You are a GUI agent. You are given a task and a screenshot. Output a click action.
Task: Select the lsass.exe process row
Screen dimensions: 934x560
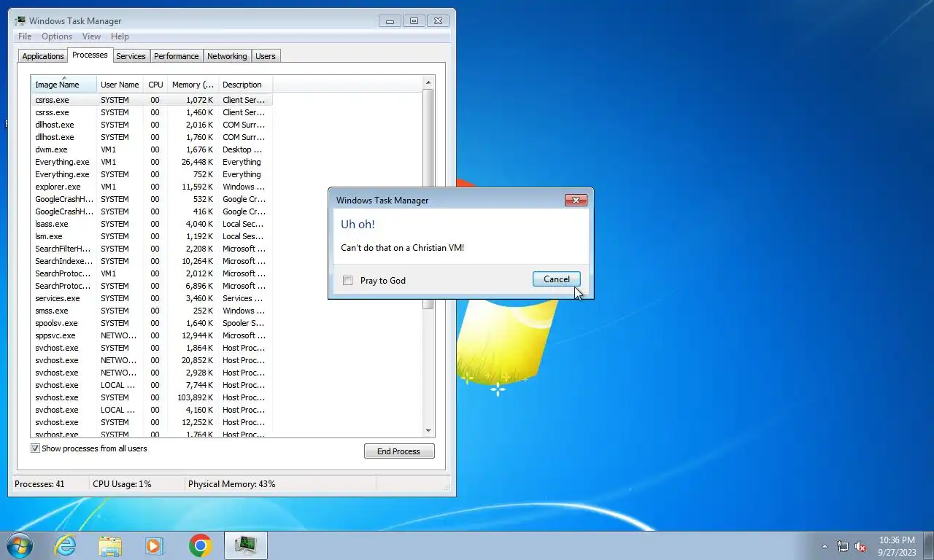[x=152, y=224]
